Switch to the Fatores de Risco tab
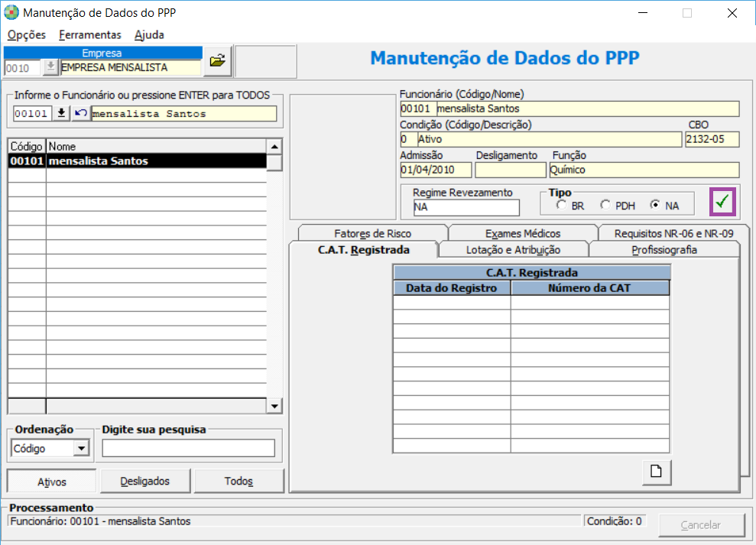Screen dimensions: 756x545 (373, 233)
